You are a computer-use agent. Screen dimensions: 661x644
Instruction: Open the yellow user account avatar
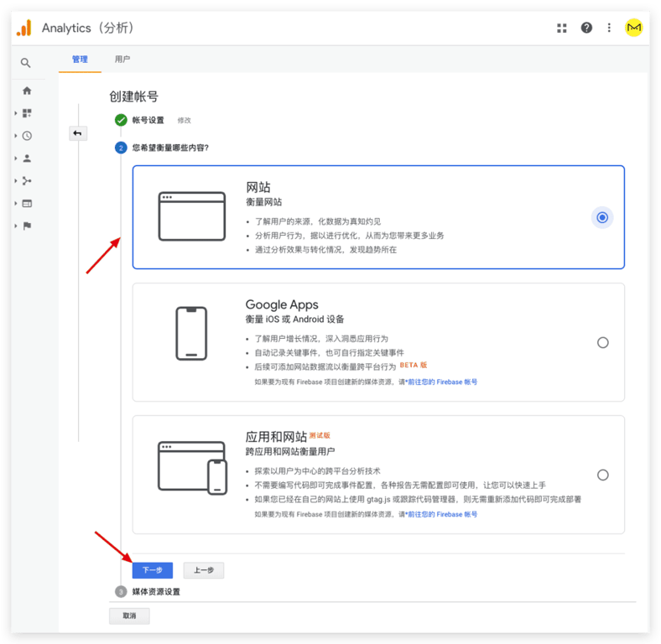(634, 28)
